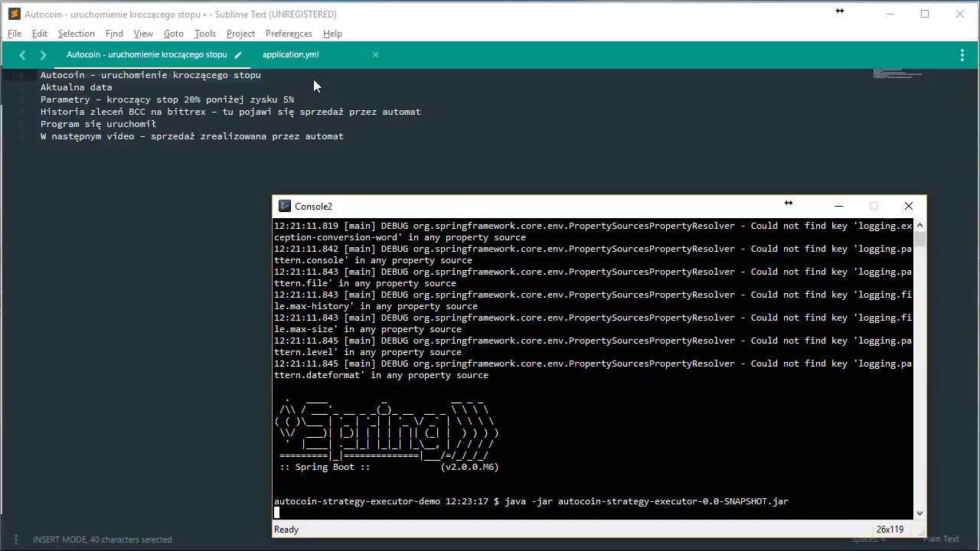This screenshot has width=980, height=551.
Task: Click line 'W następnym video'
Action: coord(191,136)
